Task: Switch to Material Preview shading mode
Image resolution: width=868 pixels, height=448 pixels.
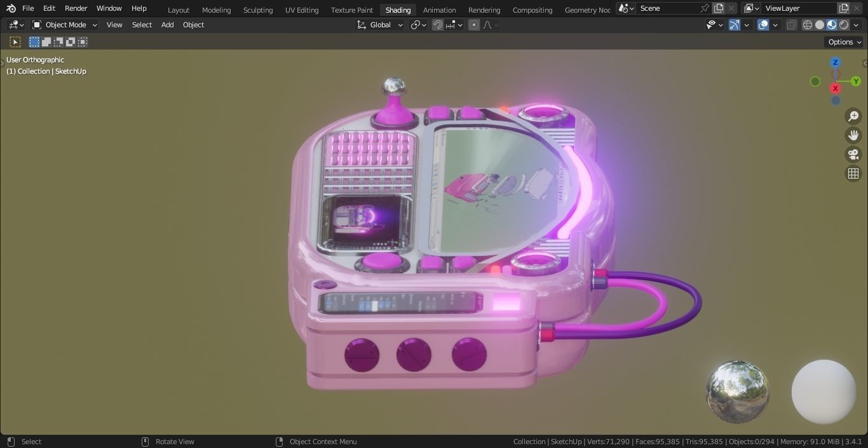Action: point(832,25)
